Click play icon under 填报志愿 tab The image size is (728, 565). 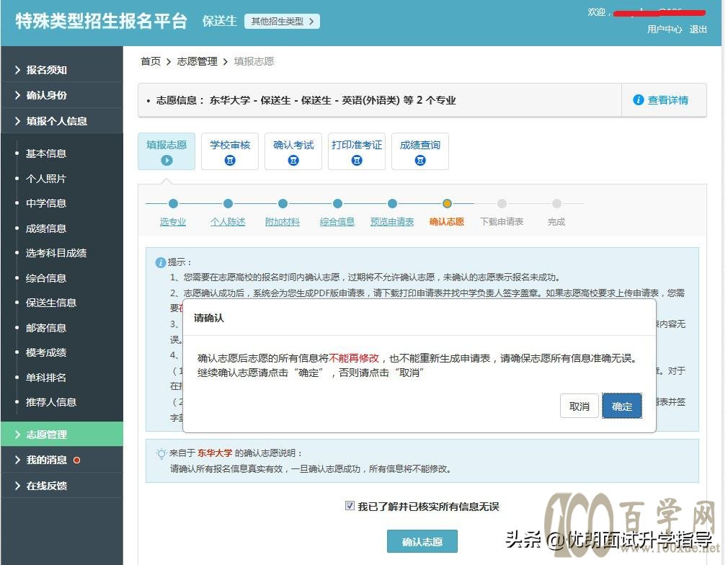point(167,160)
